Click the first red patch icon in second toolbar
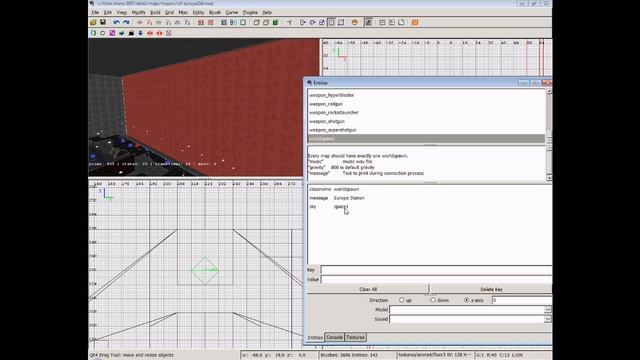The image size is (640, 360). [150, 33]
